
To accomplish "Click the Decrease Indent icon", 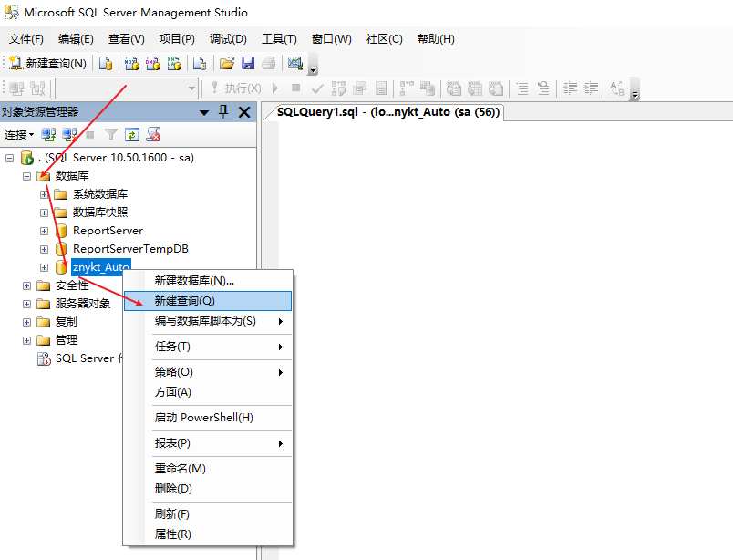I will point(570,88).
